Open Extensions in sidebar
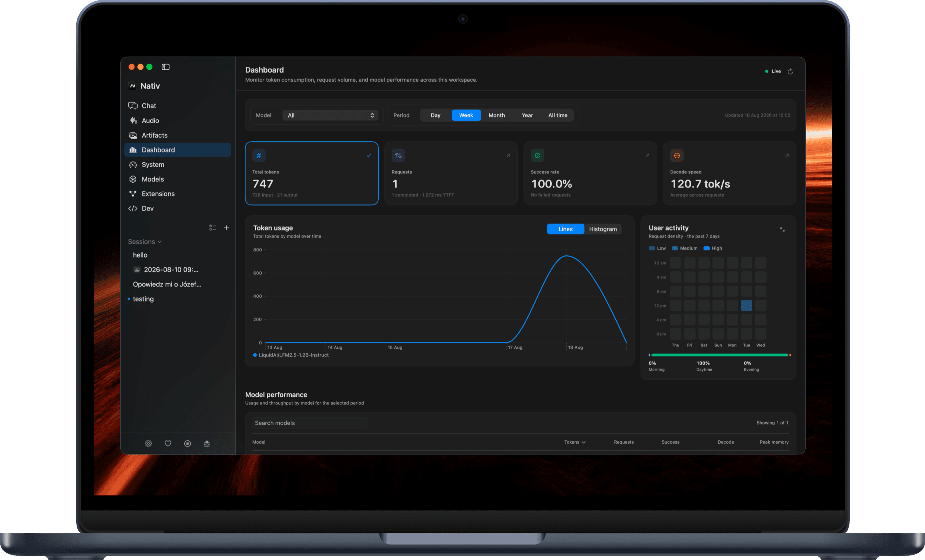This screenshot has width=925, height=560. (x=177, y=194)
